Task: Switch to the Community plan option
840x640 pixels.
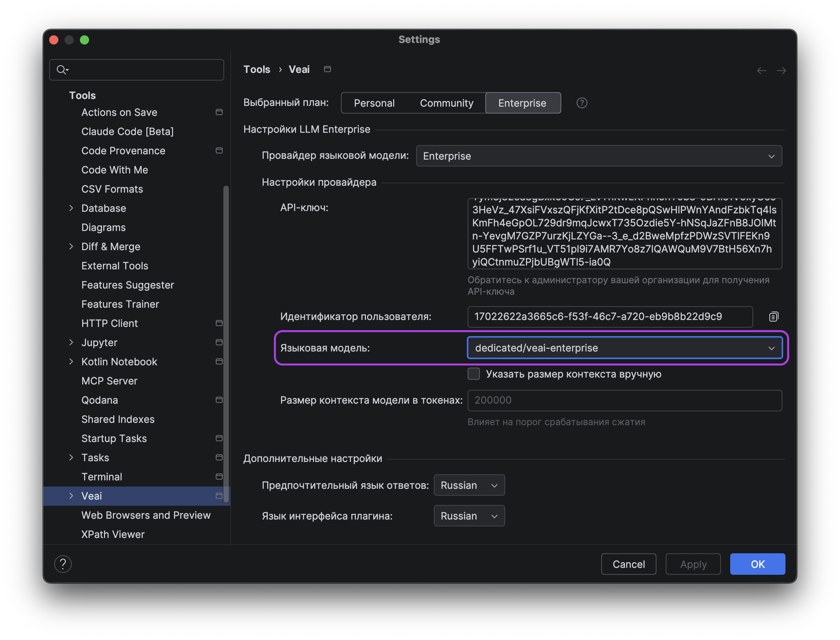Action: coord(446,103)
